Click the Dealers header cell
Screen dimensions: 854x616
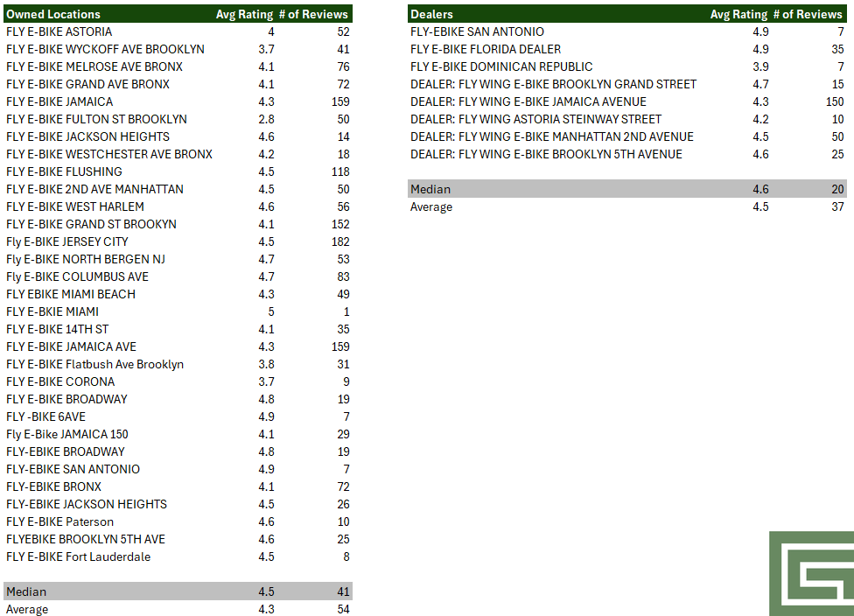pyautogui.click(x=431, y=14)
